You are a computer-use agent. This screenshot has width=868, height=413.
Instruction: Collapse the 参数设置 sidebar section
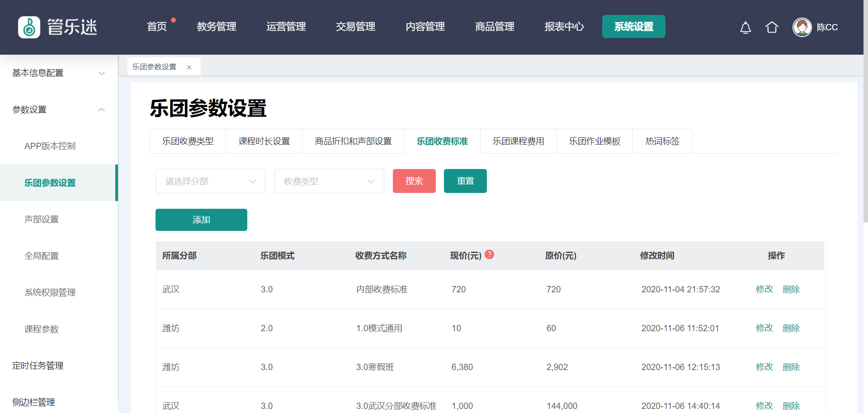[102, 110]
